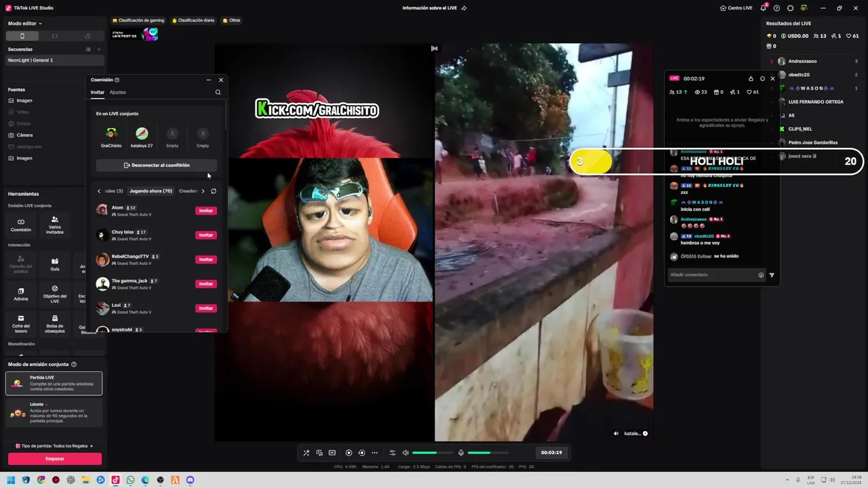Click the replay capture icon in the bottom toolbar
This screenshot has width=868, height=488.
tap(361, 453)
